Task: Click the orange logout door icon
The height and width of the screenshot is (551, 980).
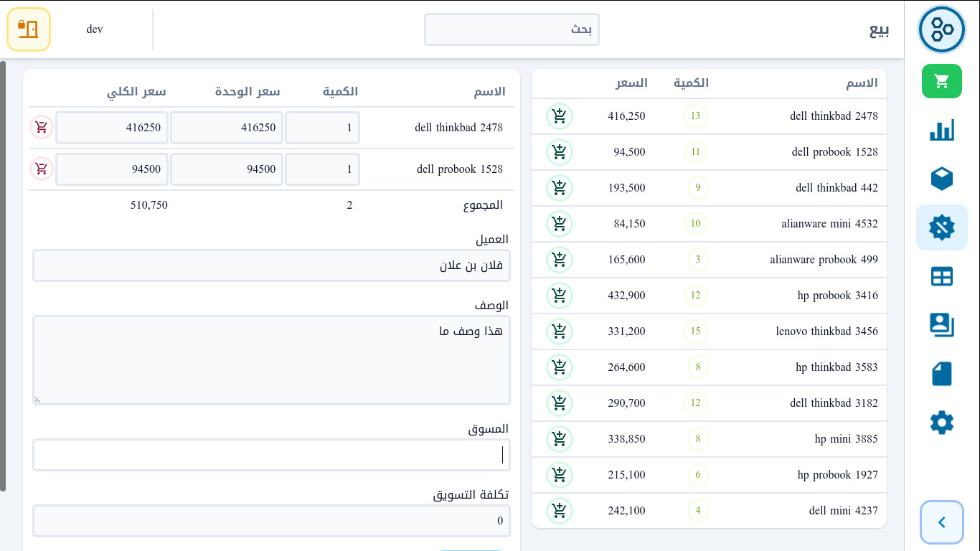Action: (x=29, y=29)
